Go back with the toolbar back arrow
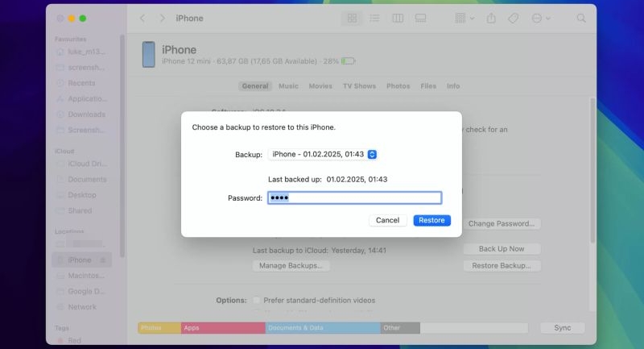This screenshot has width=644, height=349. pos(142,18)
